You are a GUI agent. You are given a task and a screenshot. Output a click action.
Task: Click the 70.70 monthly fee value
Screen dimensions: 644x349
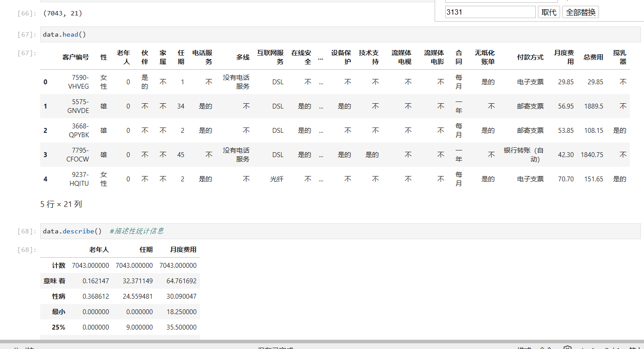point(566,179)
